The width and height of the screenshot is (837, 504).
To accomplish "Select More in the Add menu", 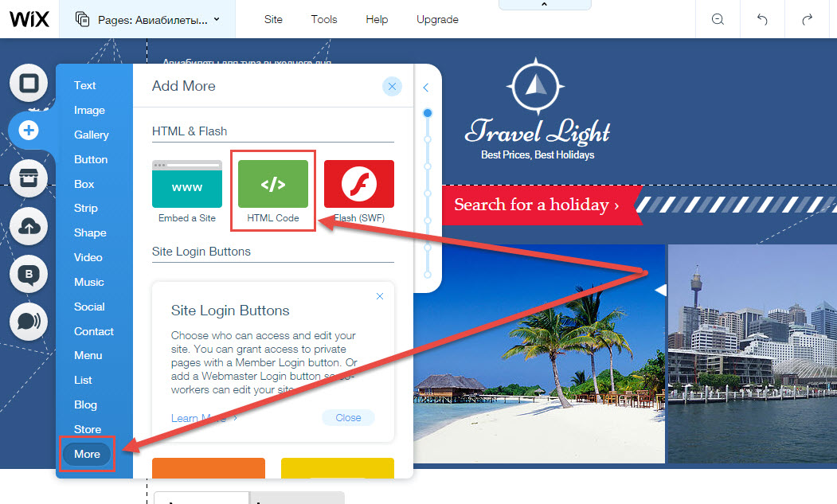I will 87,455.
